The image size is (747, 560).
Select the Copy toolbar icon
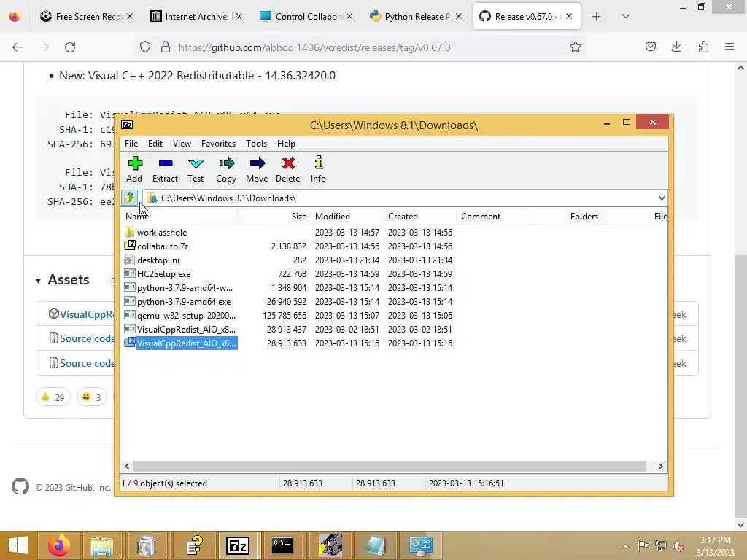[226, 169]
